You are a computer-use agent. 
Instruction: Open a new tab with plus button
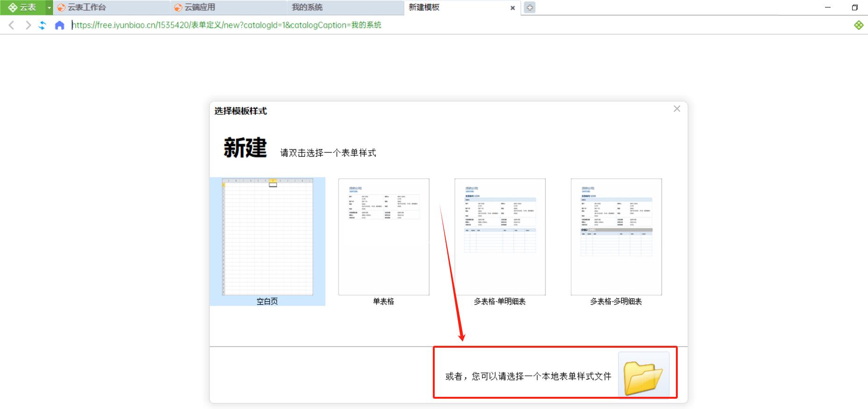pyautogui.click(x=530, y=7)
